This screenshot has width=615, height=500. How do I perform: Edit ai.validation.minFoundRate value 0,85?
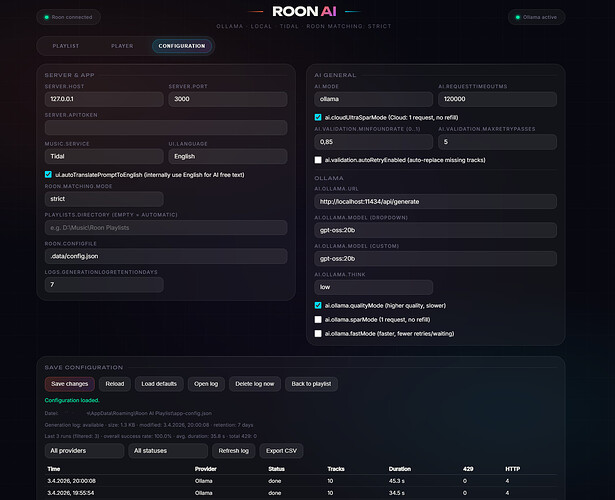[373, 142]
